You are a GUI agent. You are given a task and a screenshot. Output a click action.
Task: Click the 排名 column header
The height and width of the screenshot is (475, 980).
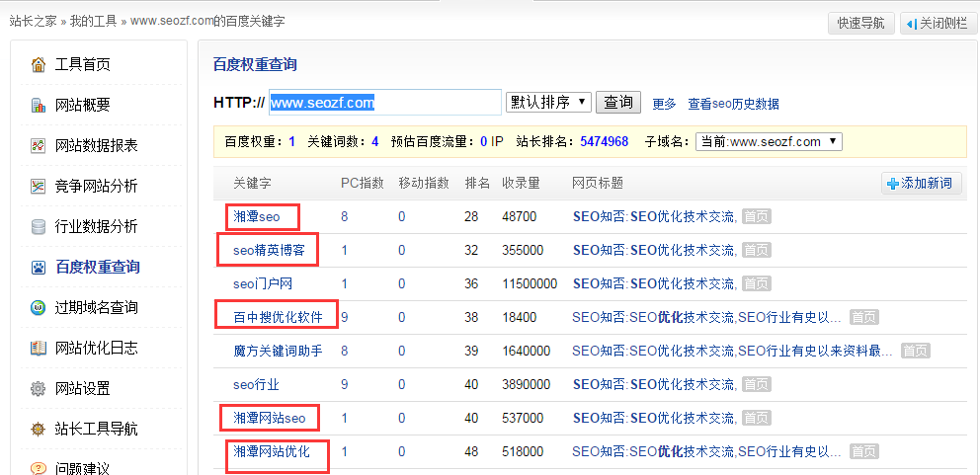click(477, 183)
